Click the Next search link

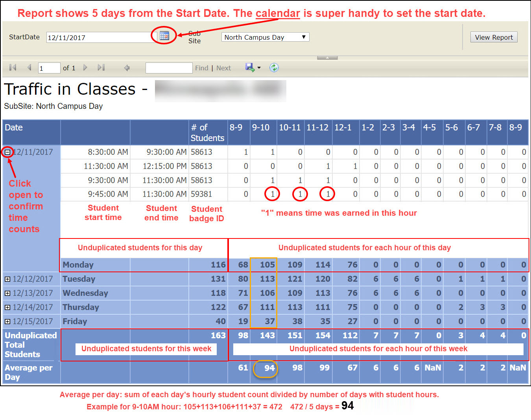pos(223,68)
